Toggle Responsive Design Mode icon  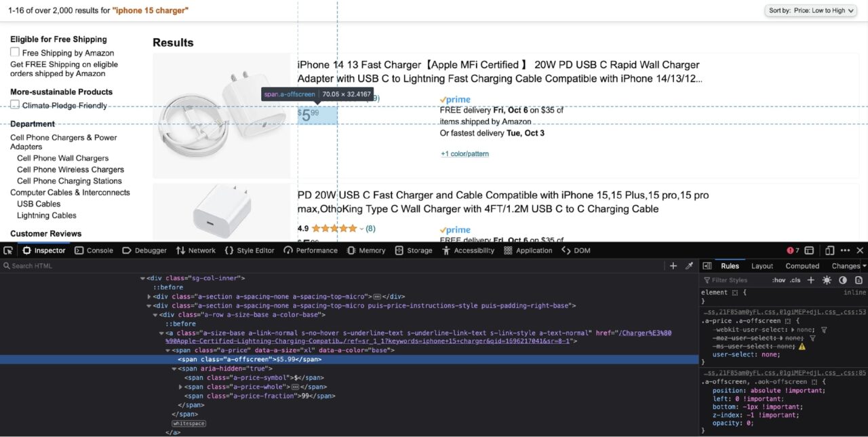[830, 250]
